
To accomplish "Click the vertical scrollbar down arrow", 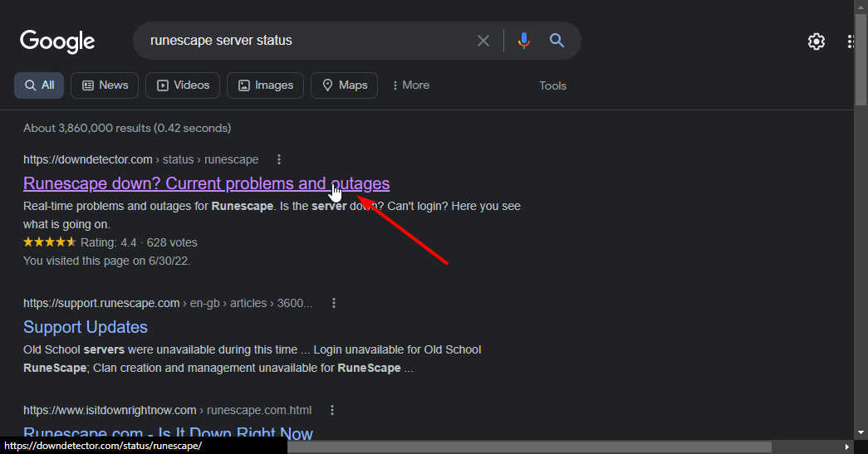I will [861, 432].
